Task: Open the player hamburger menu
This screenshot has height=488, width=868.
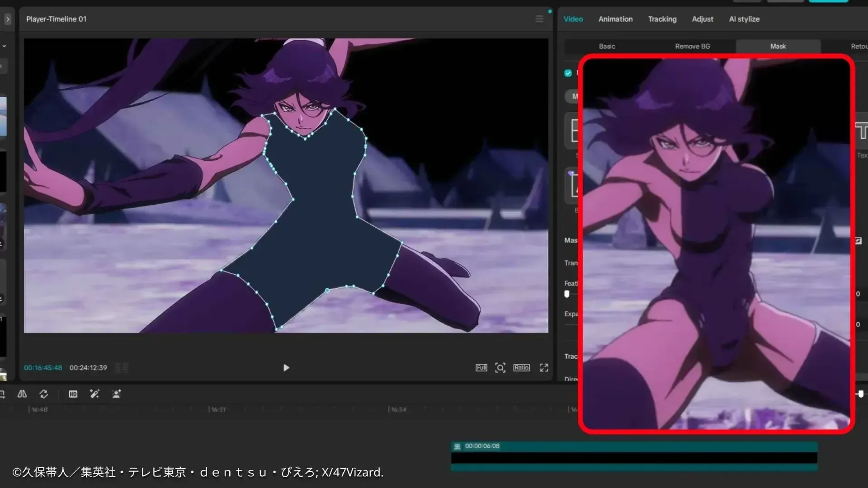Action: (x=539, y=19)
